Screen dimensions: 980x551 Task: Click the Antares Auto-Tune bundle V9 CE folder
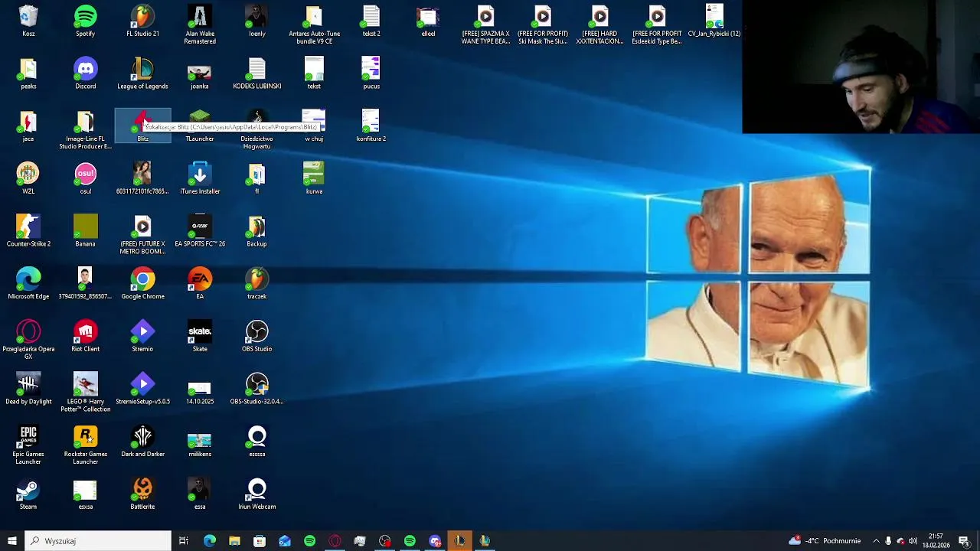point(314,24)
